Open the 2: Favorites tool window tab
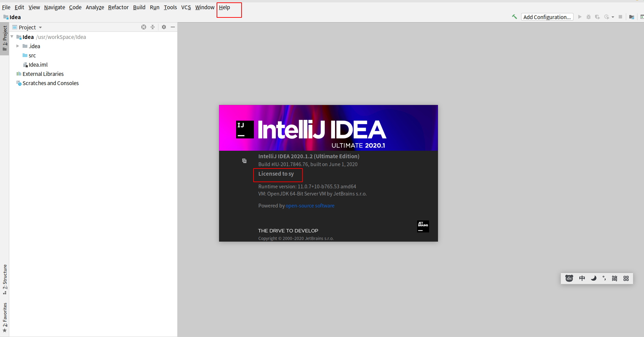The height and width of the screenshot is (337, 644). click(4, 318)
